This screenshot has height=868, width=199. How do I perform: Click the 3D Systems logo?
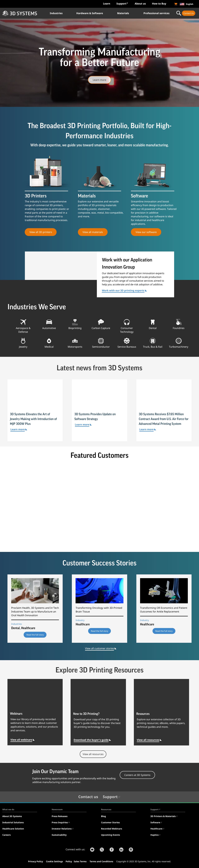20,13
